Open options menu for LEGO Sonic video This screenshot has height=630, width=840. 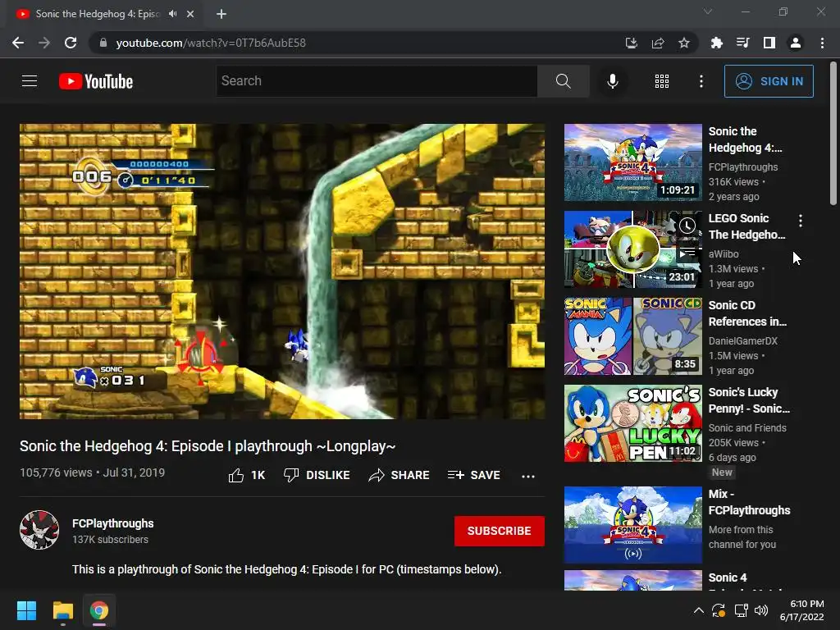click(x=801, y=220)
